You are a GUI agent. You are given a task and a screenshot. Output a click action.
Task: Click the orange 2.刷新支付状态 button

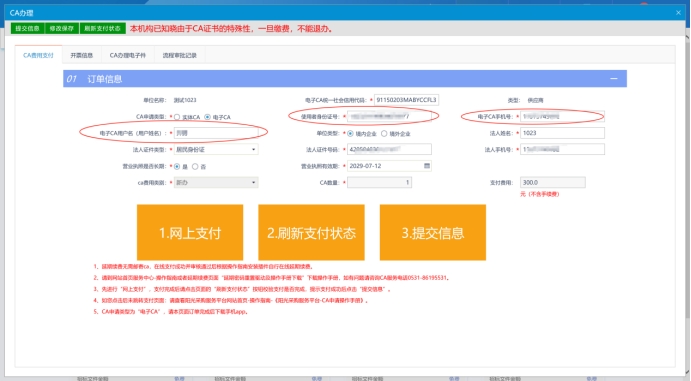click(x=311, y=233)
